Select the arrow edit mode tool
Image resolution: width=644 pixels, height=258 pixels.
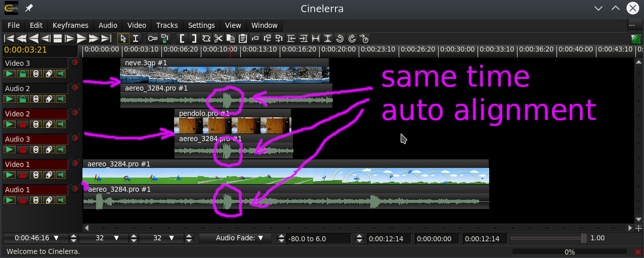point(123,38)
